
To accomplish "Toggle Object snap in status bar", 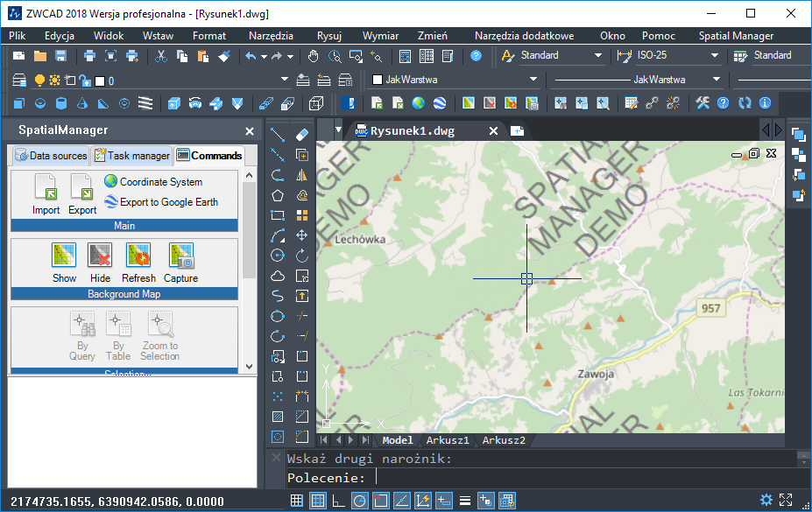I will tap(381, 500).
